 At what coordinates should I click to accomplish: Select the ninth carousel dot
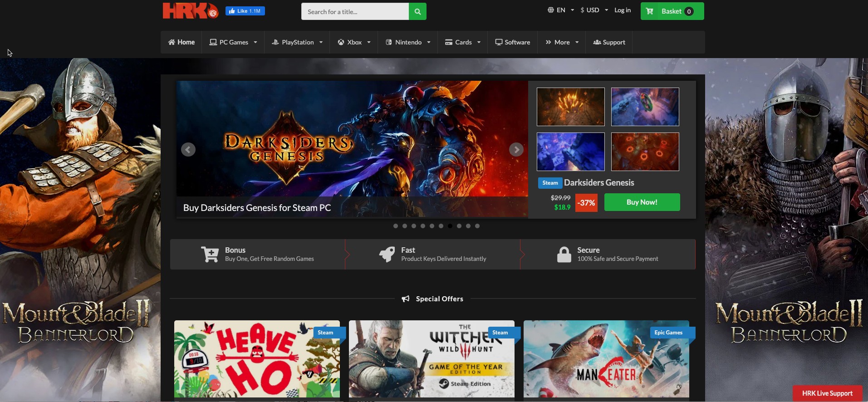(468, 226)
